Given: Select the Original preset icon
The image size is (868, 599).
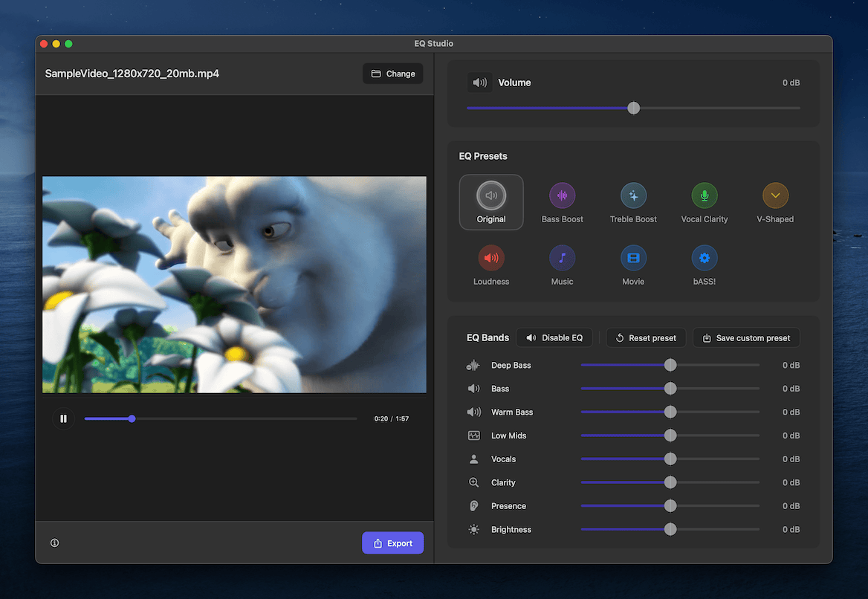Looking at the screenshot, I should tap(491, 195).
